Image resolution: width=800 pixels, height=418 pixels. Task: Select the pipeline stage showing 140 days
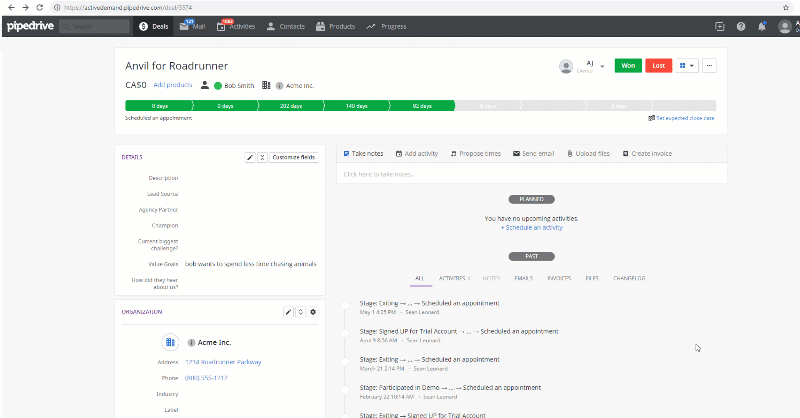point(357,106)
